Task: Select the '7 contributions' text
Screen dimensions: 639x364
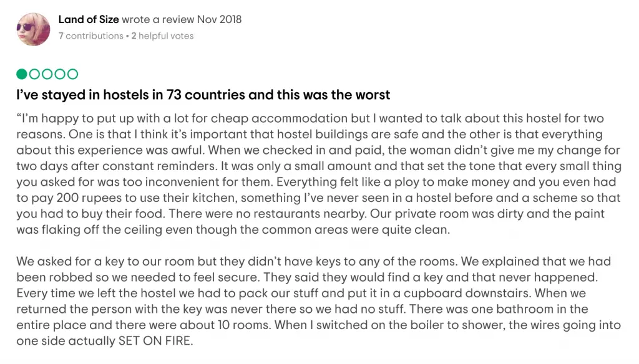Action: click(x=91, y=36)
